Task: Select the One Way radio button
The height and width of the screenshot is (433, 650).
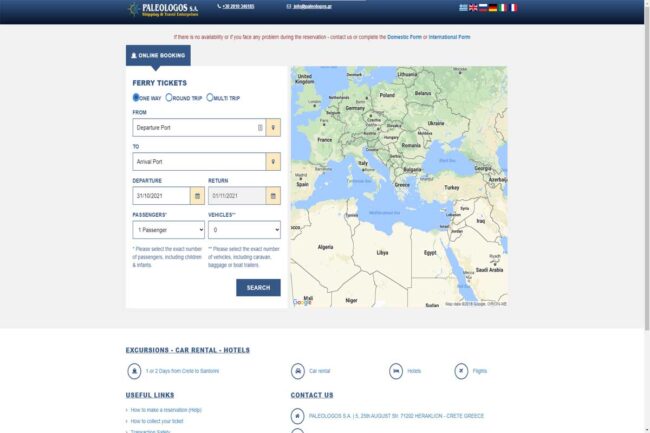Action: tap(137, 98)
